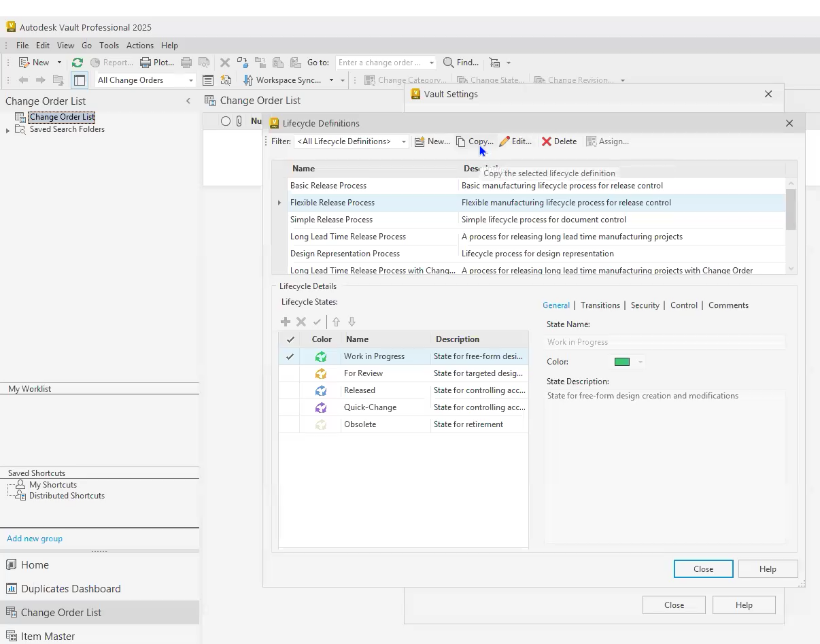
Task: Click the Edit lifecycle definition button
Action: [515, 141]
